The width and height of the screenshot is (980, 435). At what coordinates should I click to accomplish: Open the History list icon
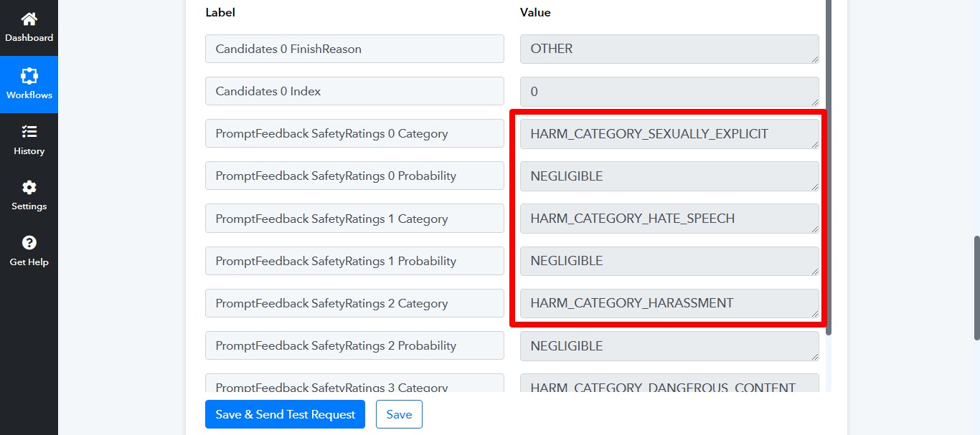[29, 132]
